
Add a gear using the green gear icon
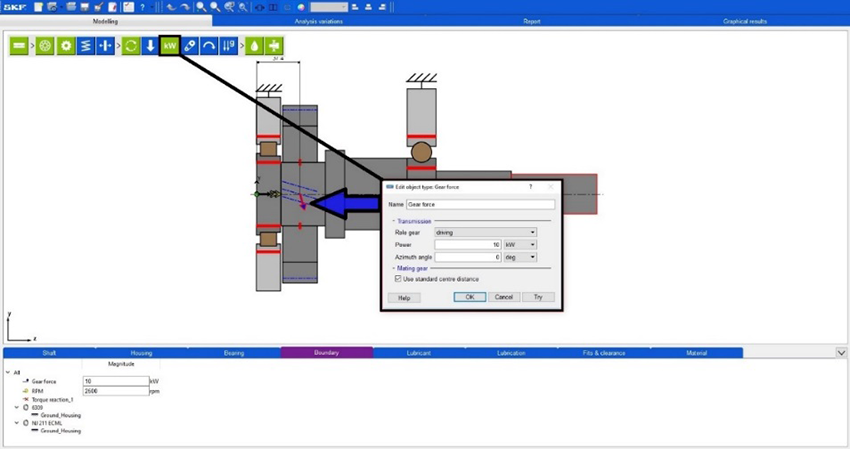point(66,46)
